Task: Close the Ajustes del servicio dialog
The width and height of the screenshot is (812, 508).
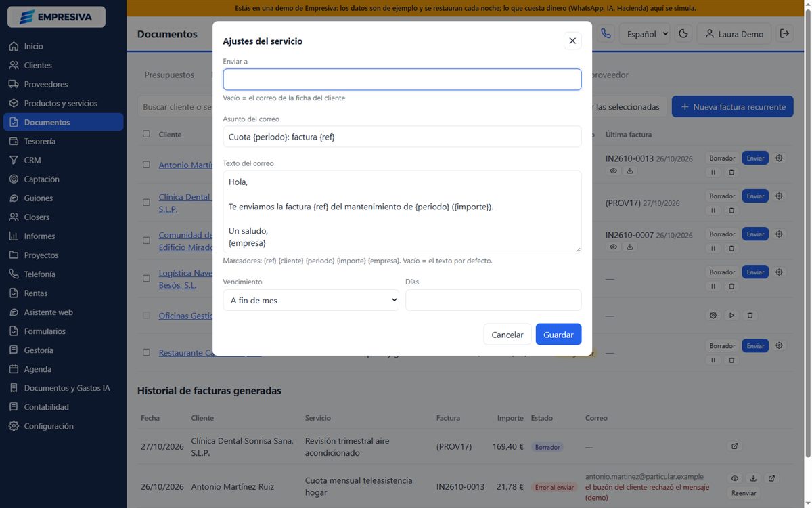Action: click(x=572, y=41)
